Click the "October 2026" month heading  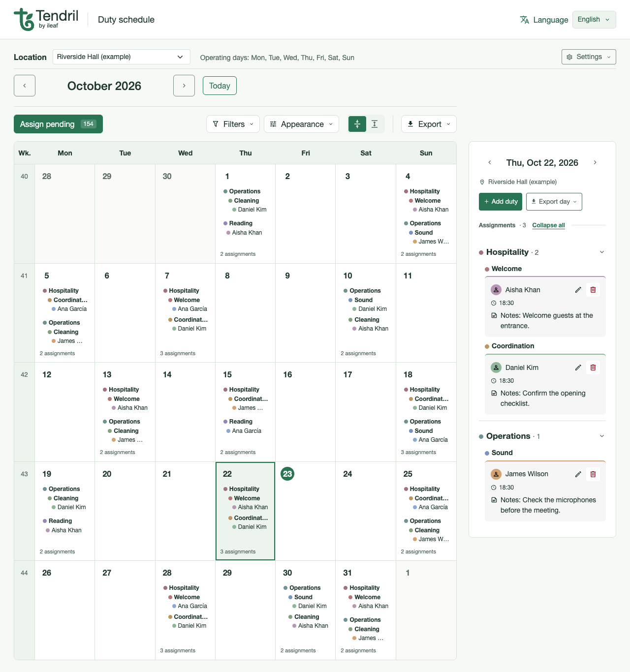pyautogui.click(x=104, y=86)
